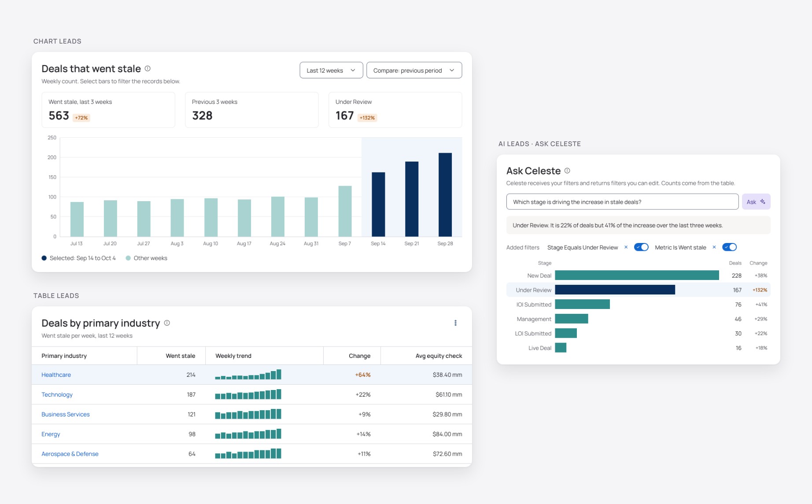Click info icon beside Deals by primary industry
The image size is (812, 504).
[167, 323]
